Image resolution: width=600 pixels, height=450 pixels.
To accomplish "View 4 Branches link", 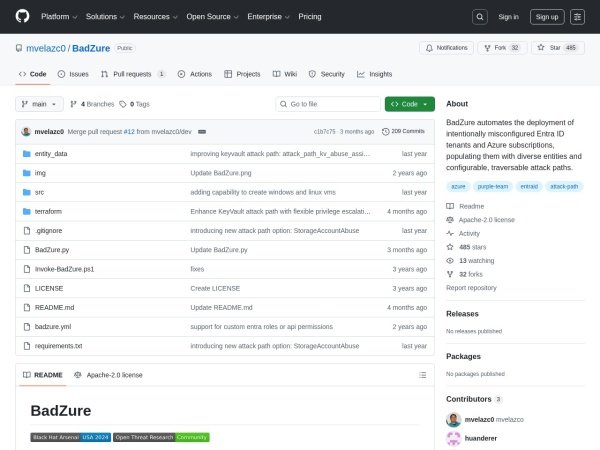I will pyautogui.click(x=92, y=104).
